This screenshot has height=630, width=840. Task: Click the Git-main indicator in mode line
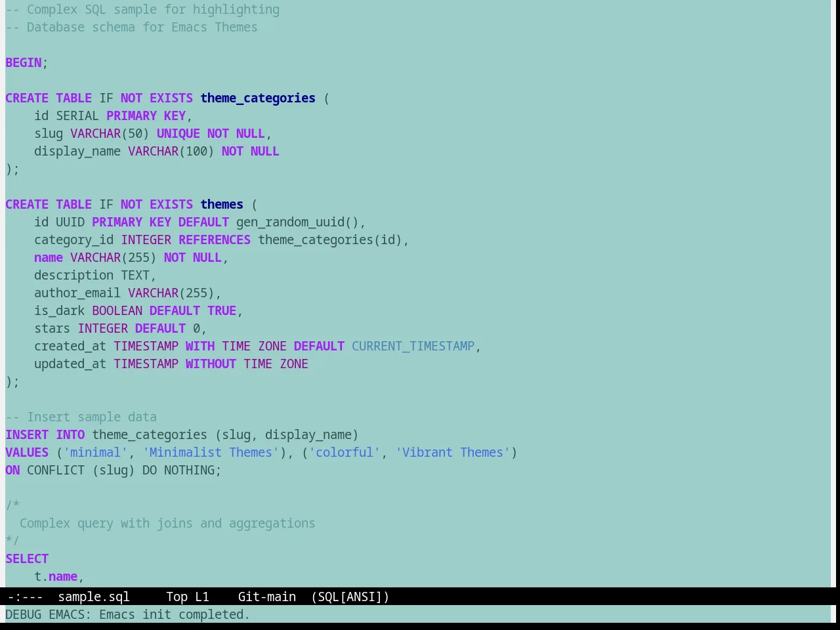pos(266,597)
